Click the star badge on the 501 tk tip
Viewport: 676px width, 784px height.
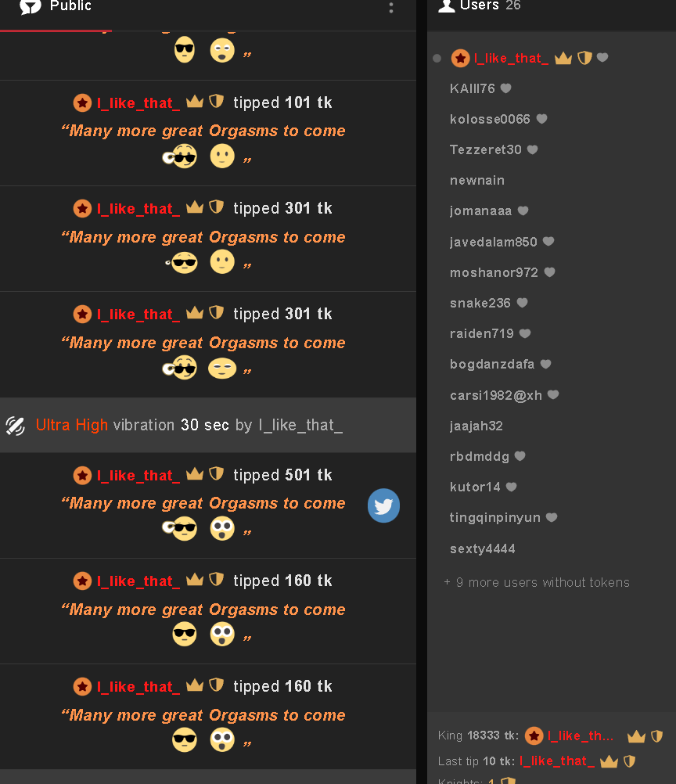(82, 475)
